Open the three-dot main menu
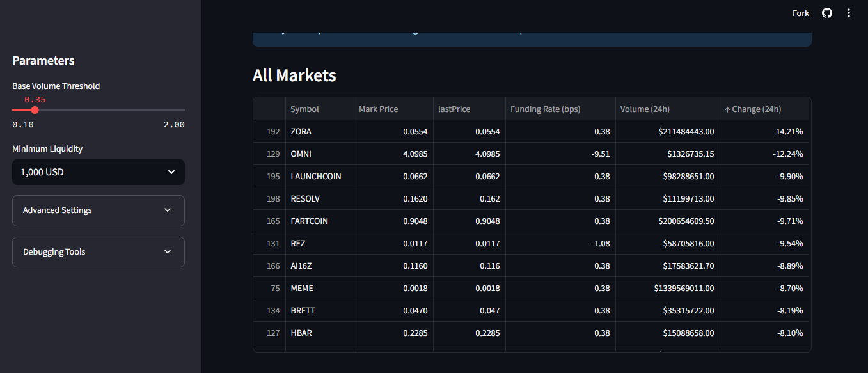 point(849,13)
